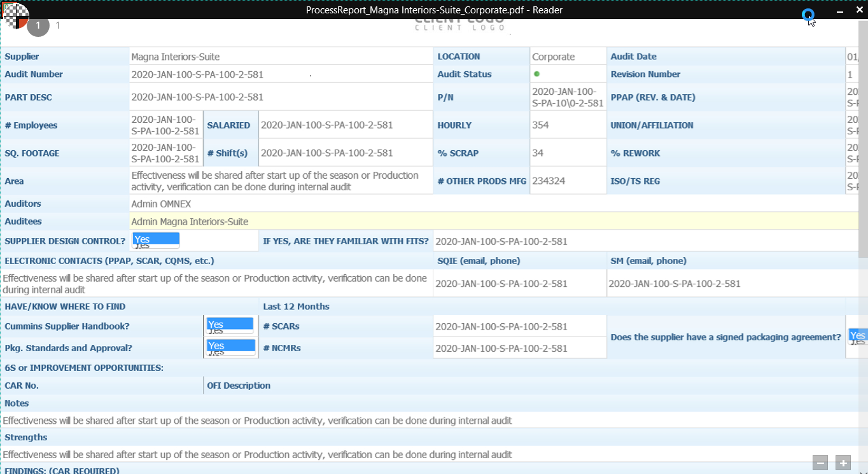The width and height of the screenshot is (868, 474).
Task: Click the Revision Number label
Action: [x=645, y=74]
